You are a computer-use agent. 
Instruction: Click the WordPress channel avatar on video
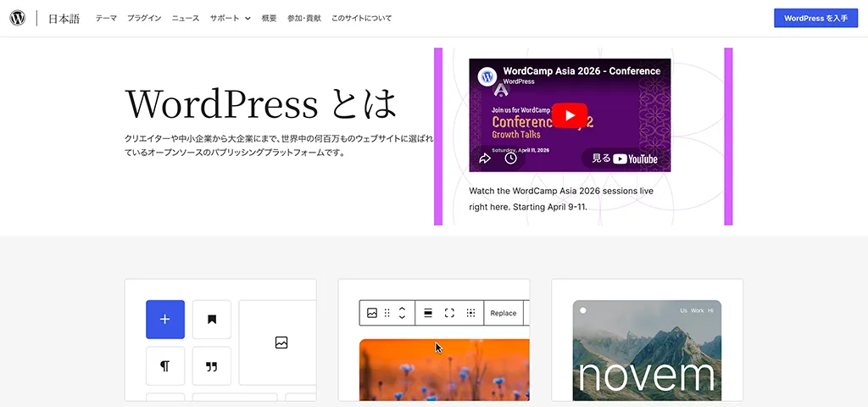487,76
